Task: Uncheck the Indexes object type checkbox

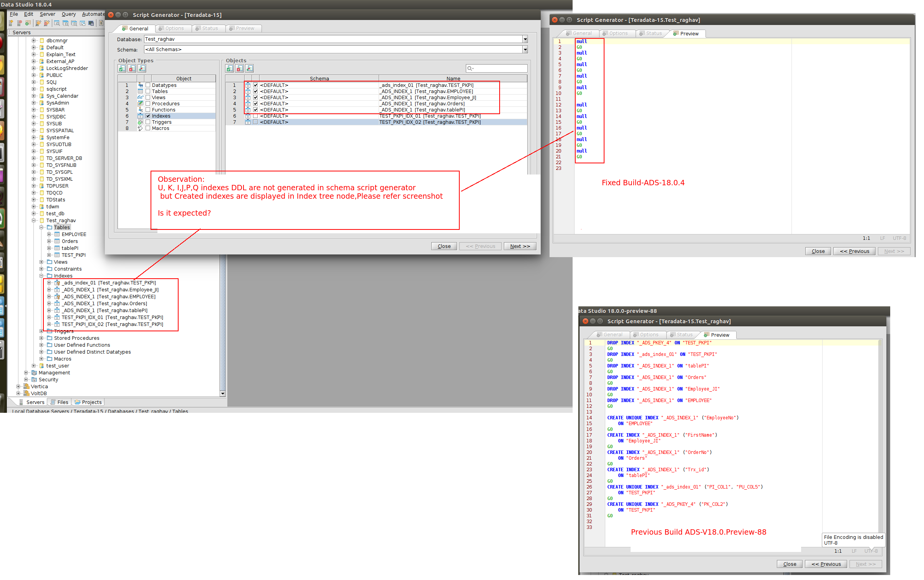Action: [x=148, y=116]
